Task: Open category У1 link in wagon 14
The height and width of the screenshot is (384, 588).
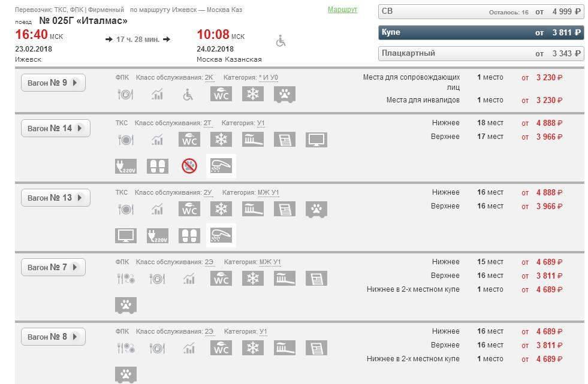Action: coord(261,123)
